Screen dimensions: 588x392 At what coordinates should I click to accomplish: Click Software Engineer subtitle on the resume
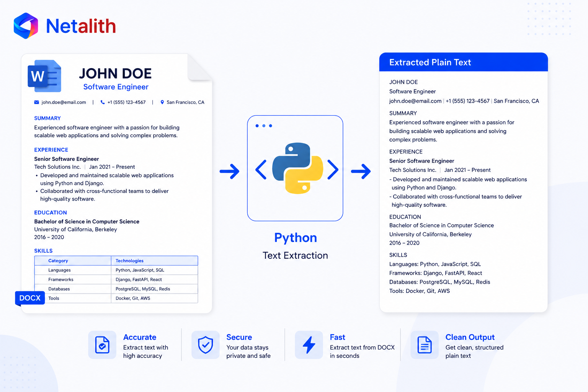(x=116, y=87)
